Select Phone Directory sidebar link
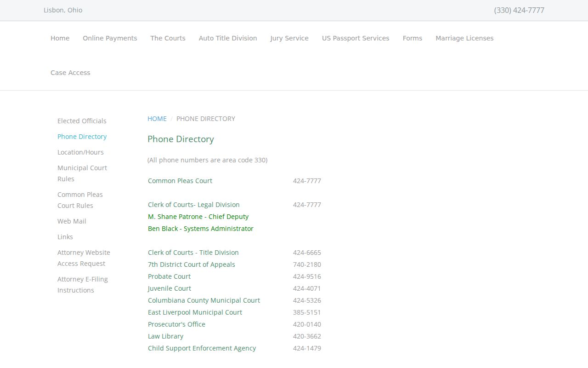 click(82, 137)
